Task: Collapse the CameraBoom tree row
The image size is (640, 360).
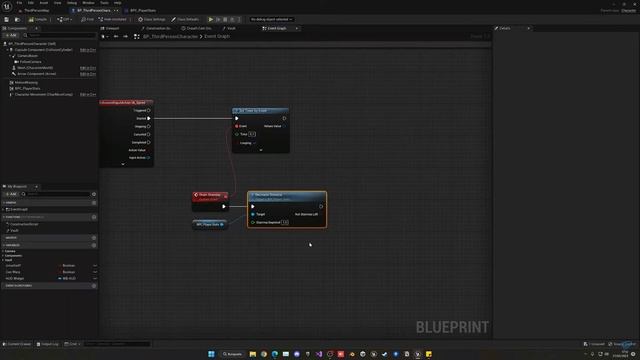Action: pyautogui.click(x=10, y=56)
